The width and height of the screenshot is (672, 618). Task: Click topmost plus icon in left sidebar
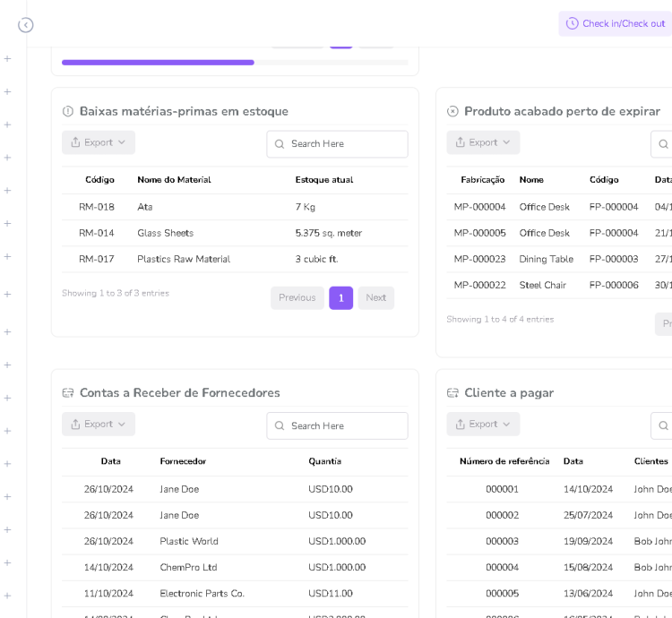tap(7, 59)
